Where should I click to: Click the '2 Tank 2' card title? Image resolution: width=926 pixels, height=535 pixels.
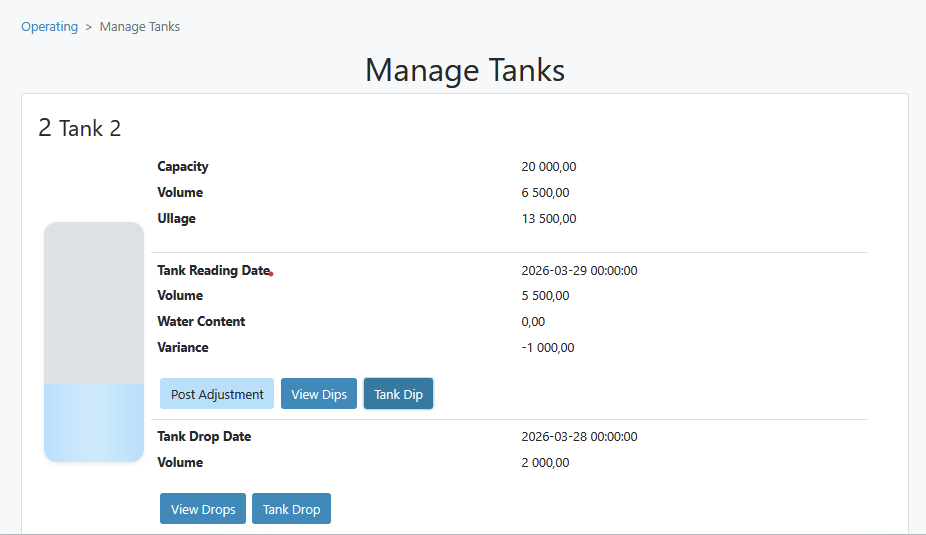[x=80, y=128]
